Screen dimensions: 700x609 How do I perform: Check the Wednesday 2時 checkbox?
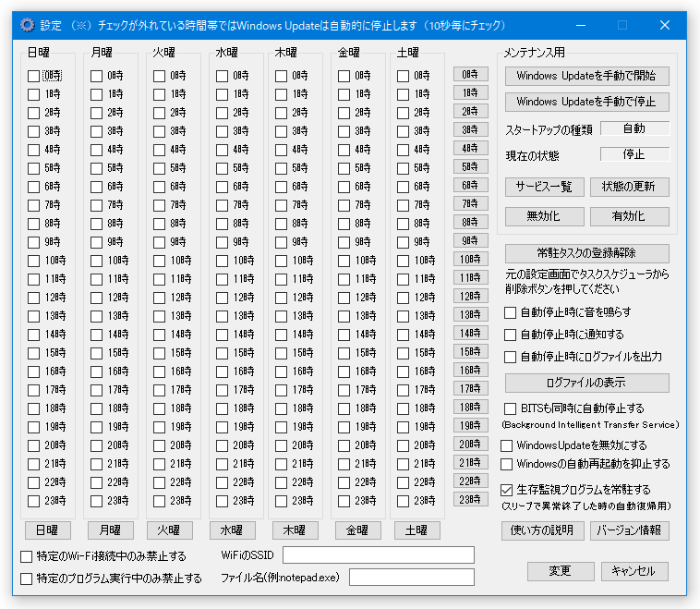tap(223, 113)
